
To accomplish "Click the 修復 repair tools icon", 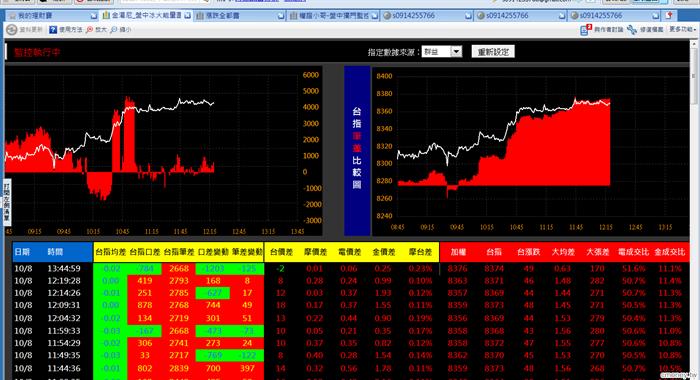I will pyautogui.click(x=632, y=30).
